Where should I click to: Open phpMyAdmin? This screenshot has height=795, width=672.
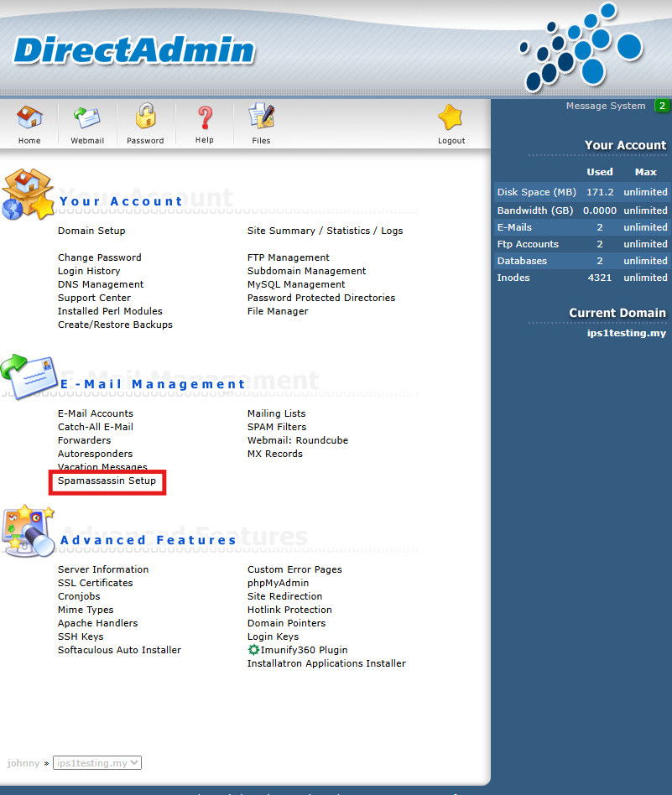(x=278, y=583)
